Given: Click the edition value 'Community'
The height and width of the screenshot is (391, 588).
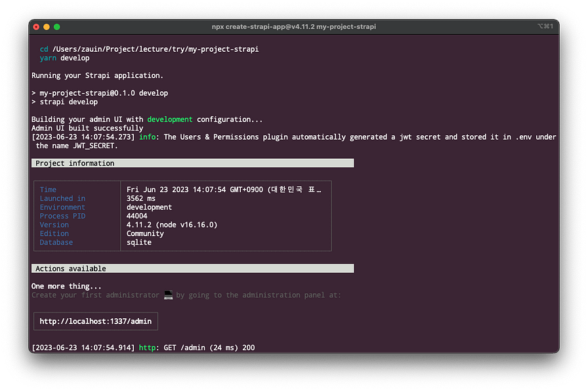Looking at the screenshot, I should point(145,234).
